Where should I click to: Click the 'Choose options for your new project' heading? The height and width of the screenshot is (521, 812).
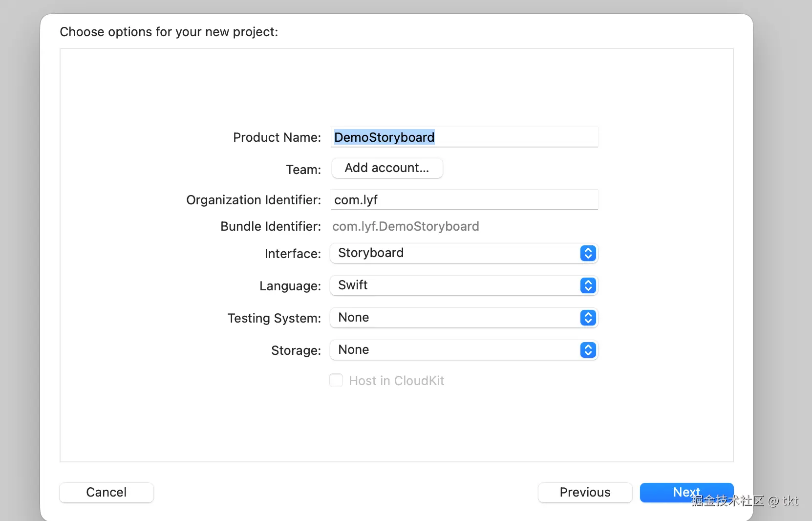pos(169,32)
